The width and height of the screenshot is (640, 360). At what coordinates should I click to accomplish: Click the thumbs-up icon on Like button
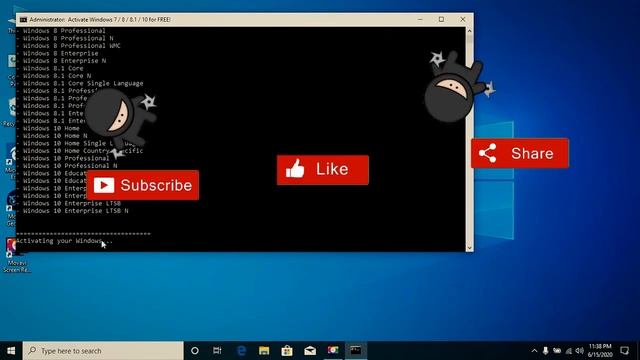point(295,169)
